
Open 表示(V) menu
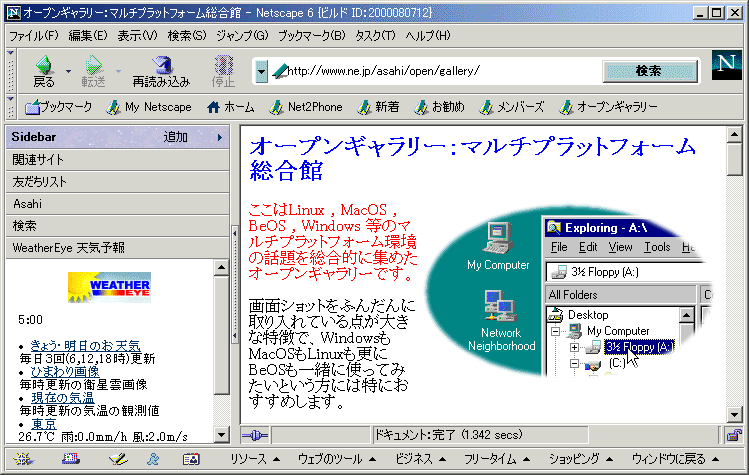click(x=138, y=36)
